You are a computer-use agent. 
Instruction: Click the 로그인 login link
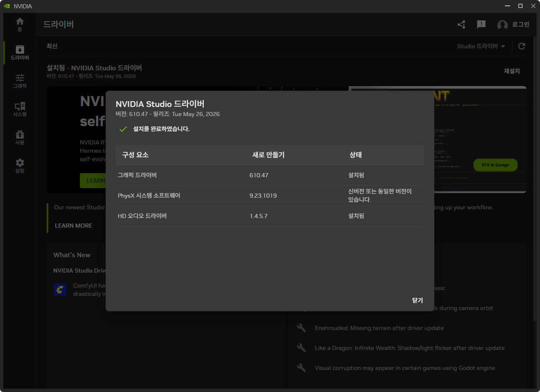(520, 25)
